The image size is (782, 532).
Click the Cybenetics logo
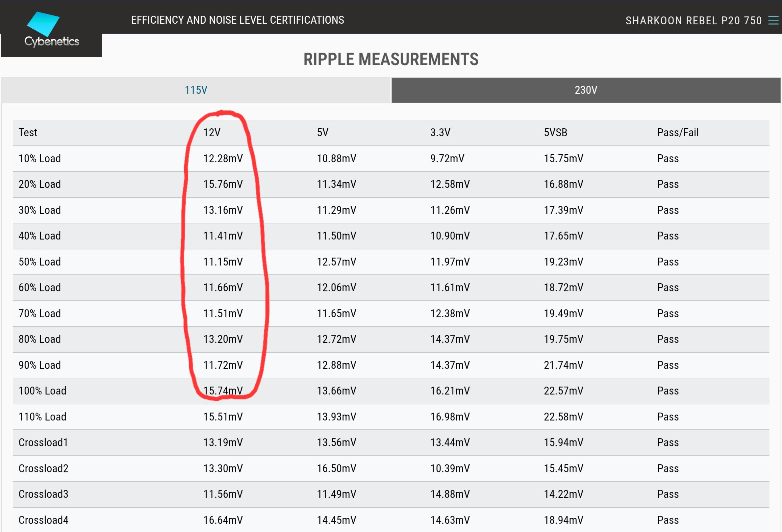click(51, 30)
